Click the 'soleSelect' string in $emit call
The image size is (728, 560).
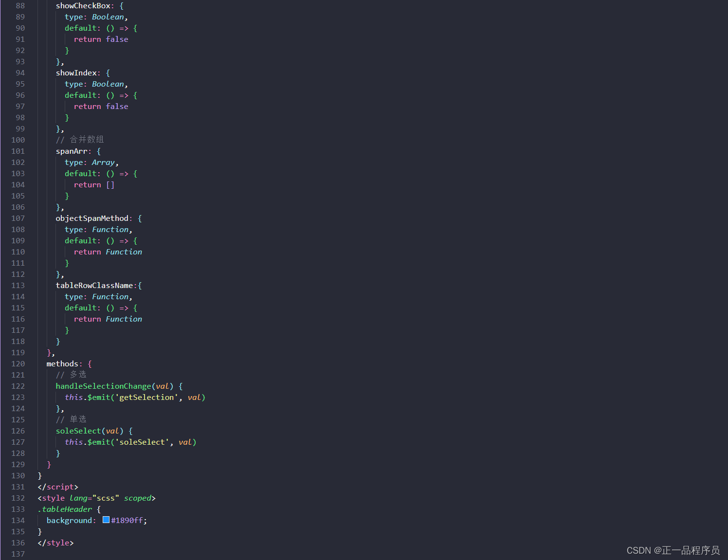(x=142, y=442)
